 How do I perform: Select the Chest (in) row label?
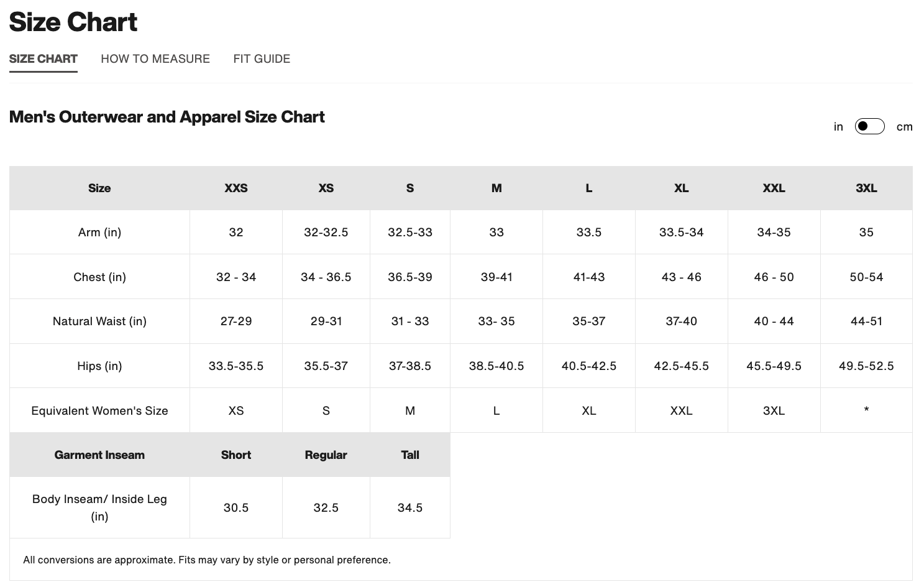point(99,277)
